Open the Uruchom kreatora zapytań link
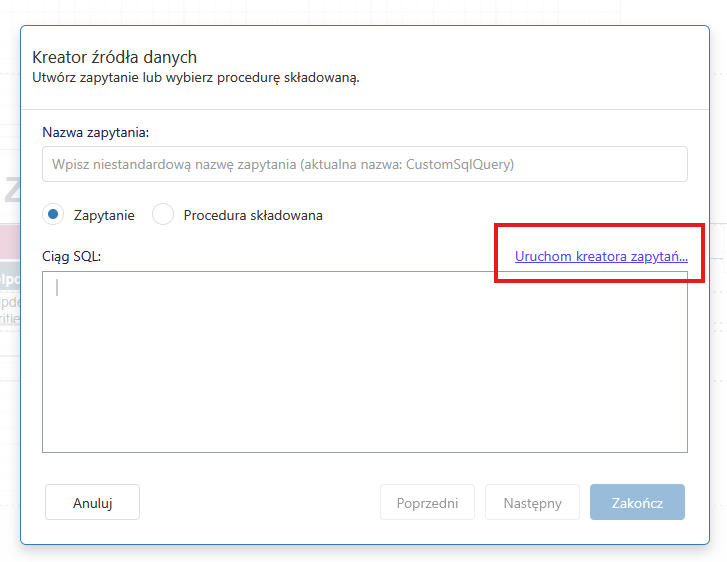727x562 pixels. pyautogui.click(x=601, y=256)
